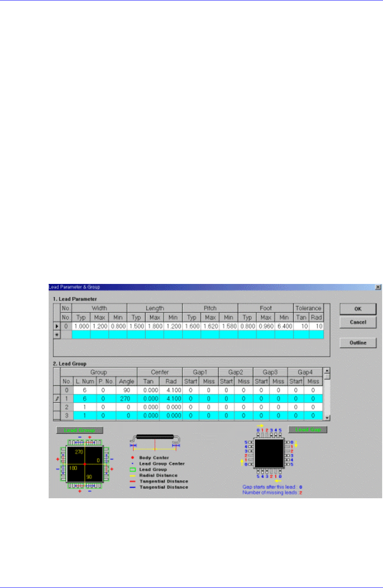Select the pencil edit marker of Lead Group row 1
This screenshot has width=383, height=588.
pos(57,398)
